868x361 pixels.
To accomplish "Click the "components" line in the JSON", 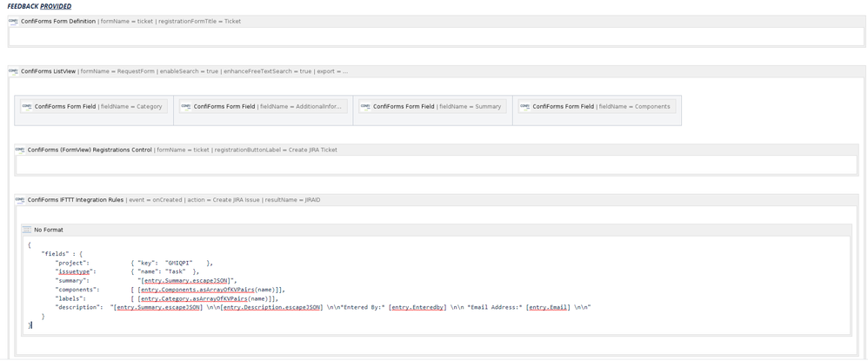I will tap(170, 290).
